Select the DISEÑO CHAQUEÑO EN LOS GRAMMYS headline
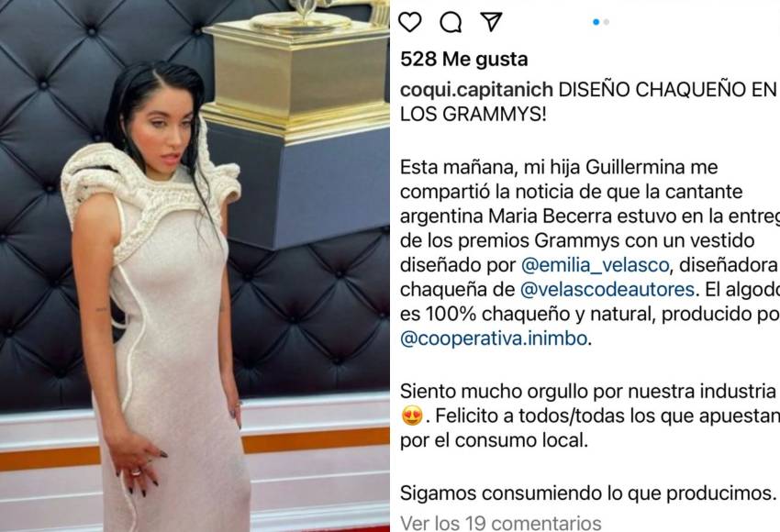This screenshot has width=780, height=532. point(588,102)
